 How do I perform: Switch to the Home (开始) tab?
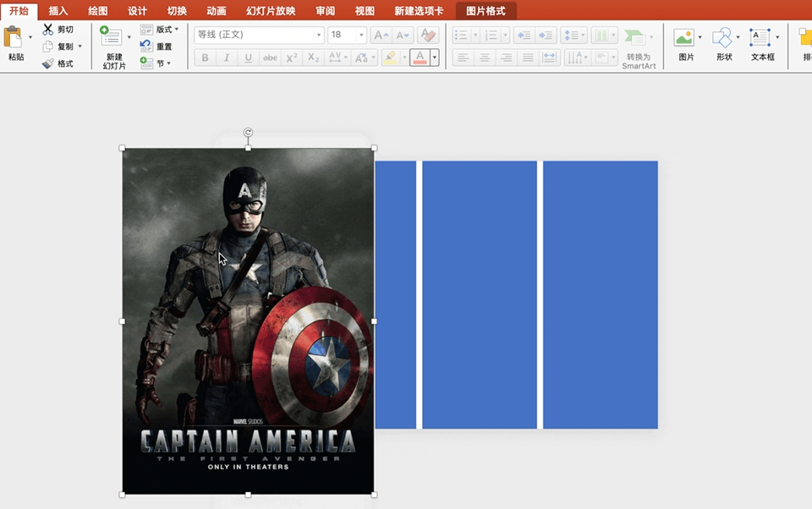point(19,11)
